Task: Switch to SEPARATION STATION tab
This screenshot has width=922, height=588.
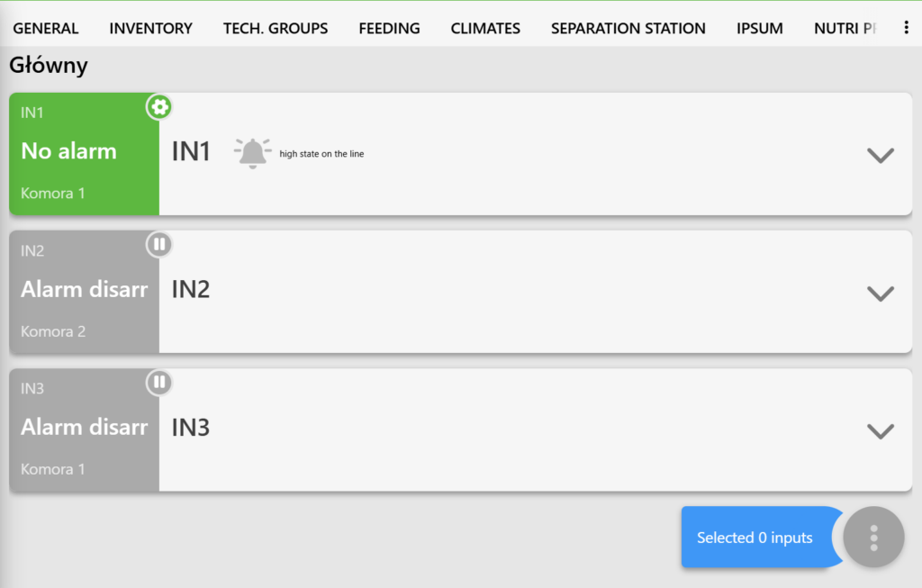Action: (628, 28)
